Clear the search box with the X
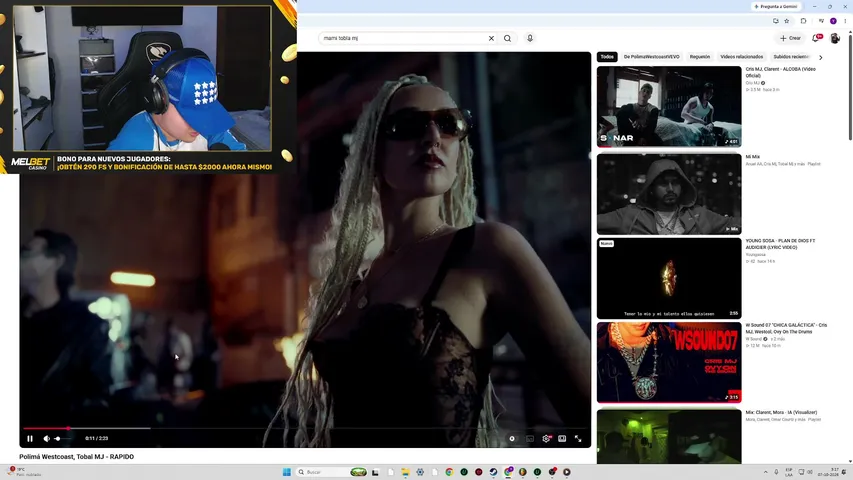The image size is (853, 480). [491, 38]
